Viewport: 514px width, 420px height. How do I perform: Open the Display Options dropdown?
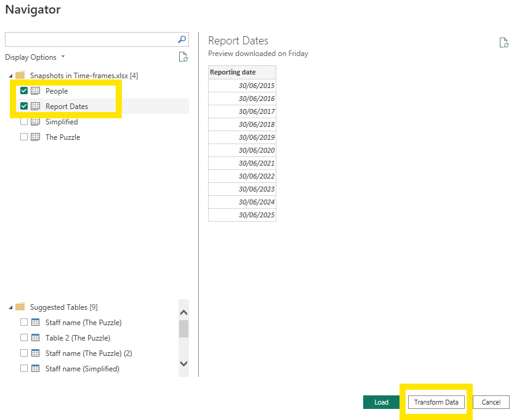pos(35,57)
